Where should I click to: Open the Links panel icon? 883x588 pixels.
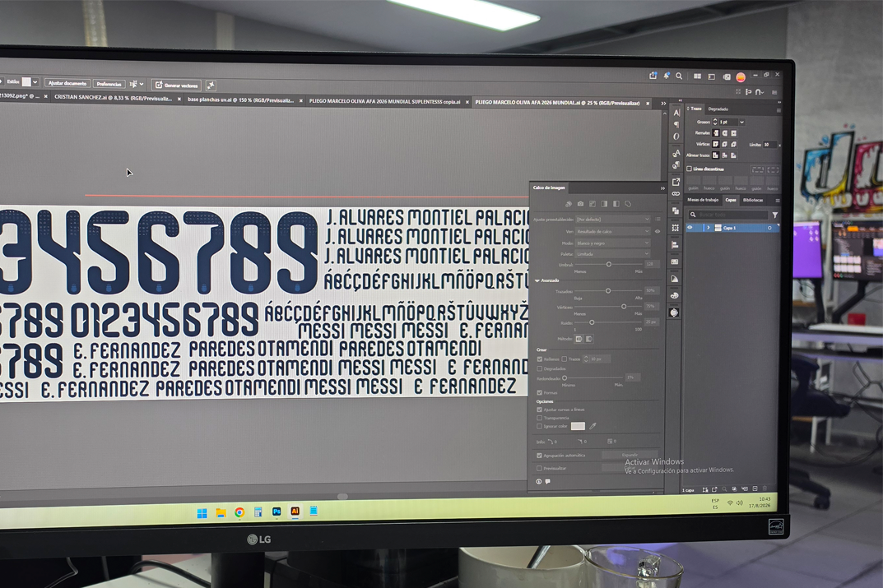(676, 193)
